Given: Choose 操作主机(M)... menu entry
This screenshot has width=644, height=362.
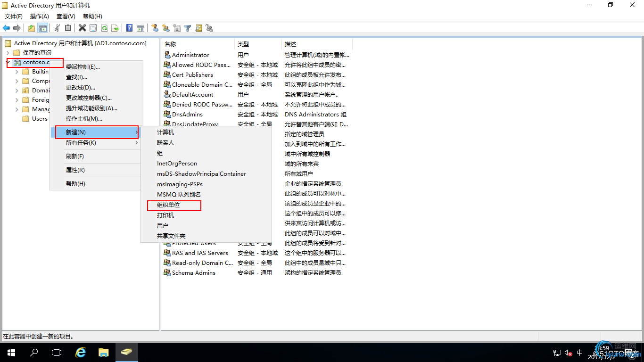Looking at the screenshot, I should [x=96, y=119].
